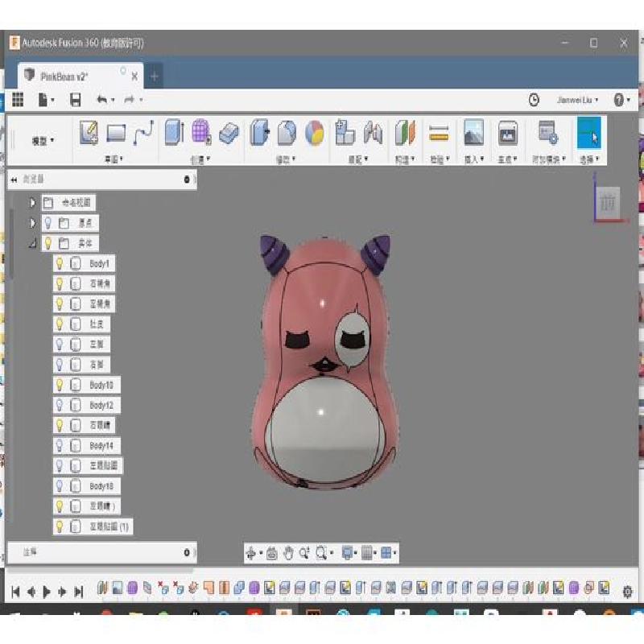Open the 创建 create dropdown menu

tap(200, 159)
